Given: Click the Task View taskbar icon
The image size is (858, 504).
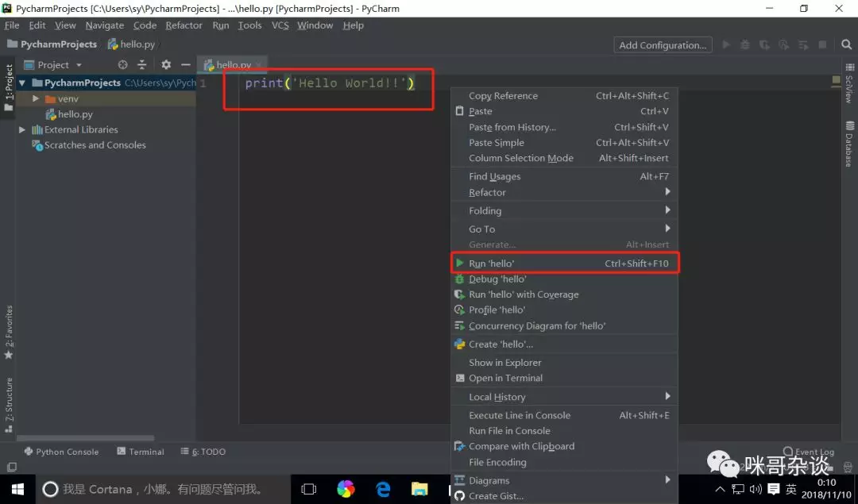Looking at the screenshot, I should click(308, 489).
